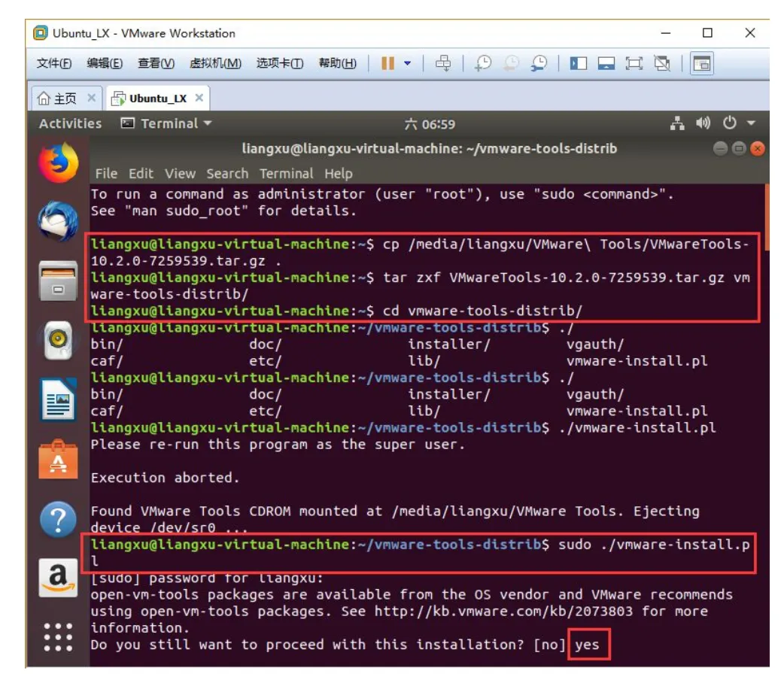Click terminal title liangxu@liangxu-virtual-machine
784x680 pixels.
(x=429, y=148)
